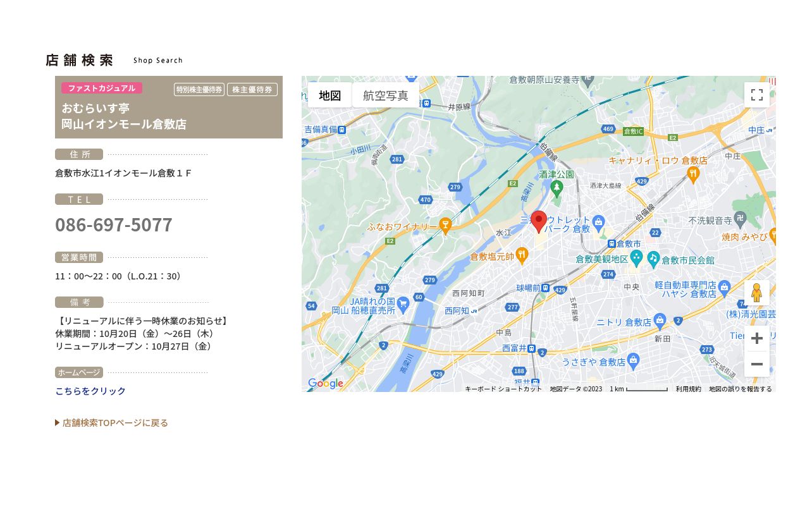Click リニューアルオープン：10月27日 notice line
Viewport: 812px width, 526px height.
point(135,346)
